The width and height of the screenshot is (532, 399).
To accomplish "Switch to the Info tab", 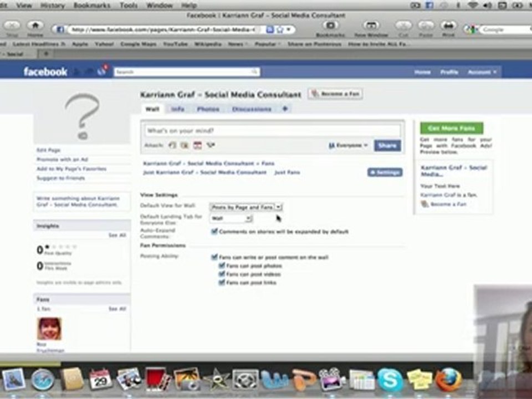I will pyautogui.click(x=177, y=109).
